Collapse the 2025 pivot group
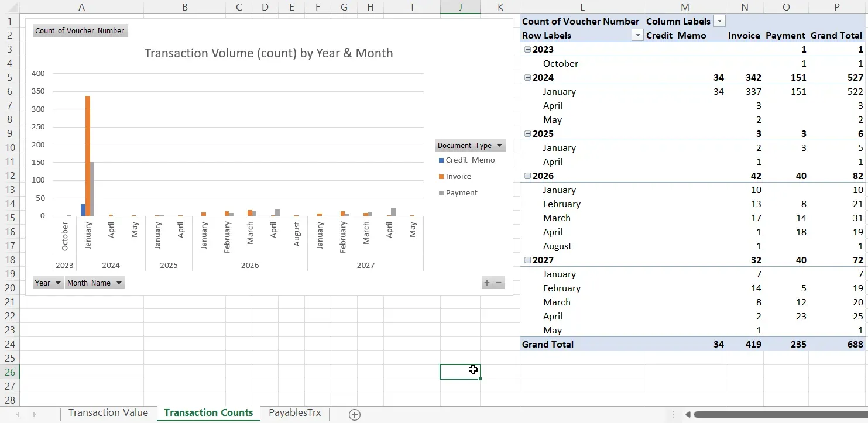This screenshot has height=423, width=868. point(527,134)
